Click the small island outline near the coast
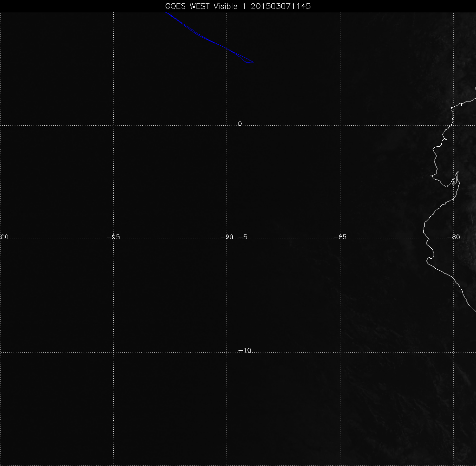476x466 pixels. (x=455, y=180)
